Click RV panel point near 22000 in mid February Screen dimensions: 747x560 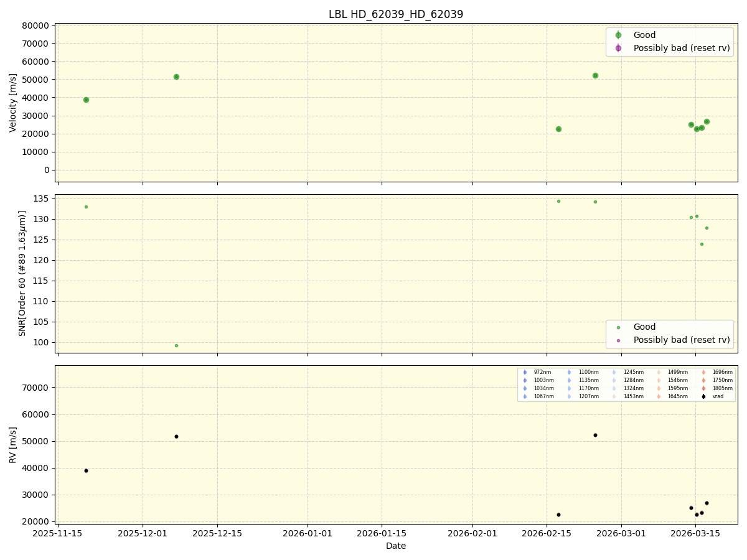click(558, 515)
